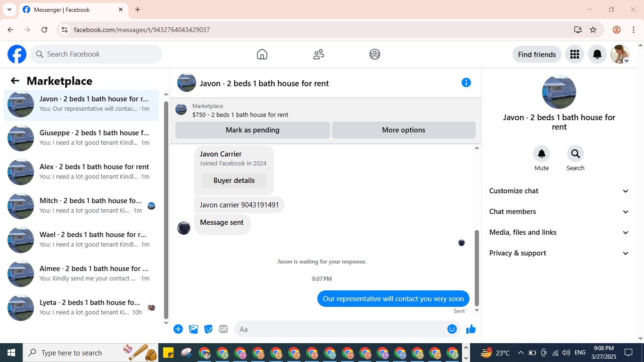Expand the Customize chat section

click(x=559, y=191)
